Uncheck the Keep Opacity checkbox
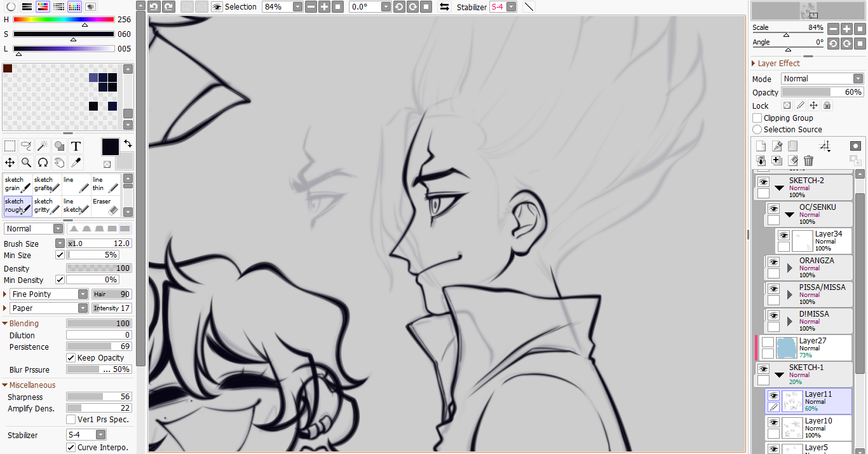Viewport: 868px width, 454px height. (71, 358)
